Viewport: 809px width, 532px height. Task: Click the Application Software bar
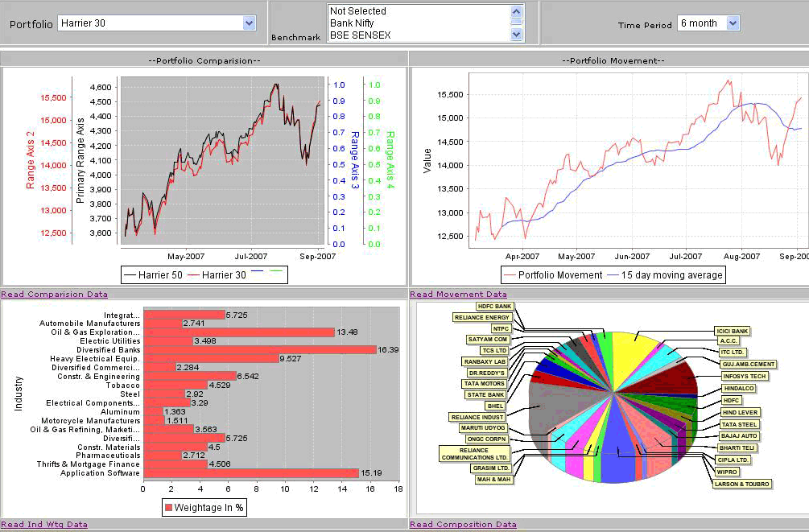point(251,473)
